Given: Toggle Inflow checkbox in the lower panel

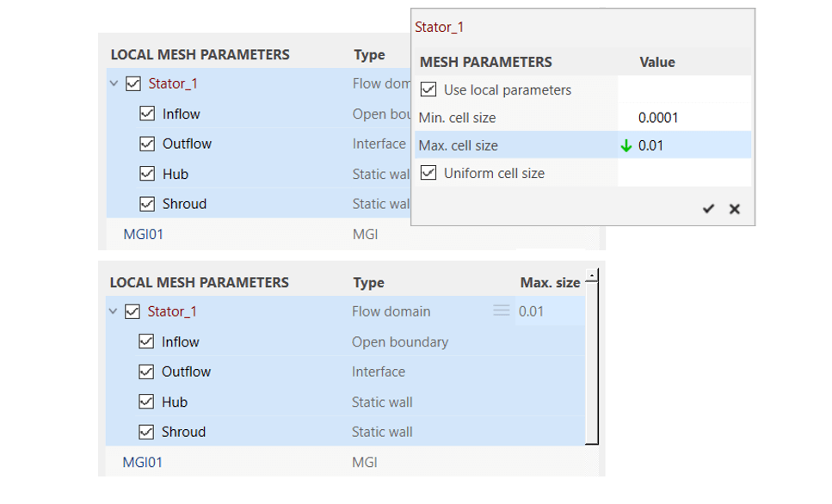Looking at the screenshot, I should [146, 341].
